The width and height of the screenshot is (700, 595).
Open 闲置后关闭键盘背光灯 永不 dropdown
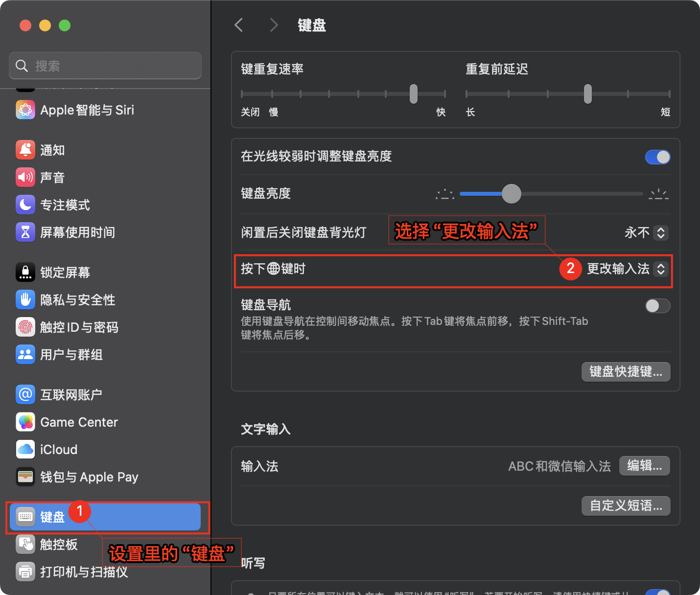(660, 233)
